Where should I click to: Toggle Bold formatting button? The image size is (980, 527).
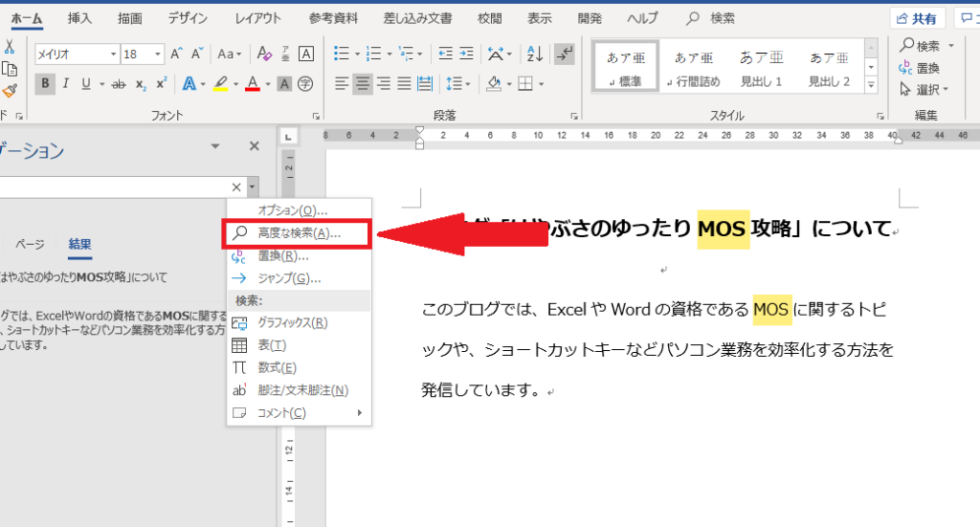click(x=45, y=83)
